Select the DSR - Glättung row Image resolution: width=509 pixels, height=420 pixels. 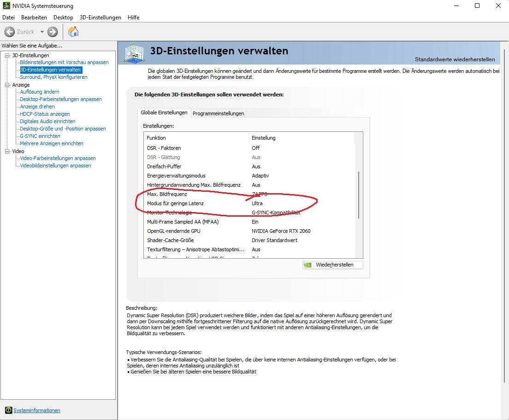(249, 157)
